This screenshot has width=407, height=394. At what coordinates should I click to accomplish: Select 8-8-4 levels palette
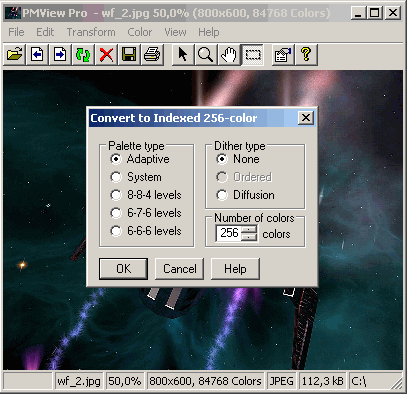pyautogui.click(x=146, y=195)
